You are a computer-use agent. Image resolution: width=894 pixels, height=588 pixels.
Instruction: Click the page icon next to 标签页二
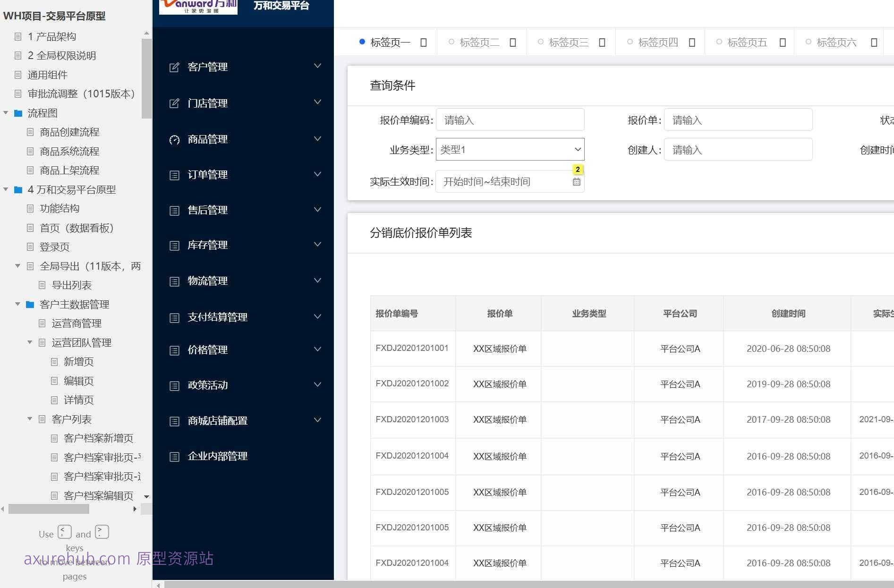tap(512, 42)
